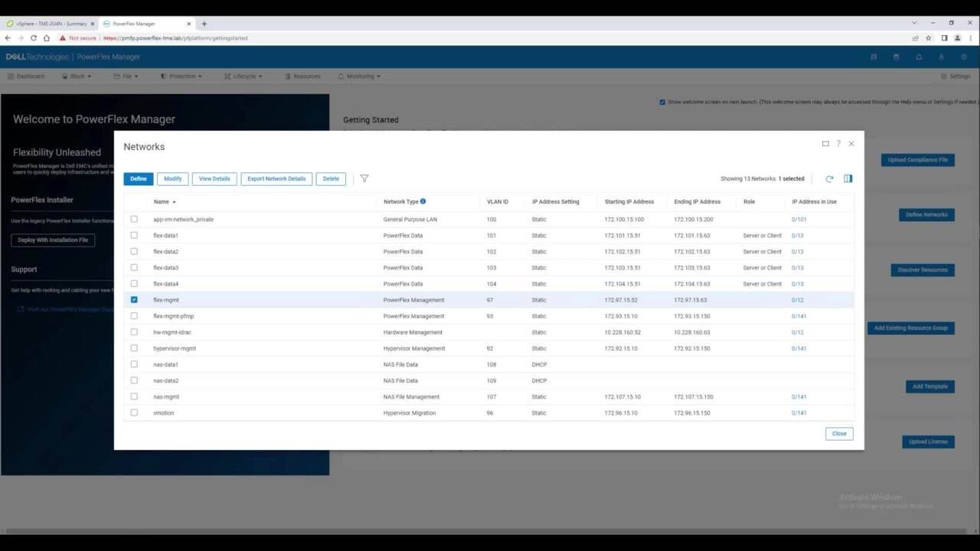
Task: Click Upload Compliance File in background page
Action: pyautogui.click(x=917, y=160)
